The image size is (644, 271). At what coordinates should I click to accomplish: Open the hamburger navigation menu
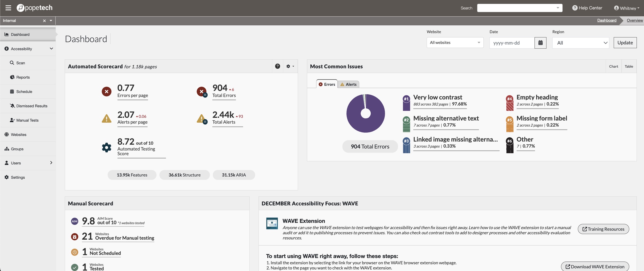(8, 8)
